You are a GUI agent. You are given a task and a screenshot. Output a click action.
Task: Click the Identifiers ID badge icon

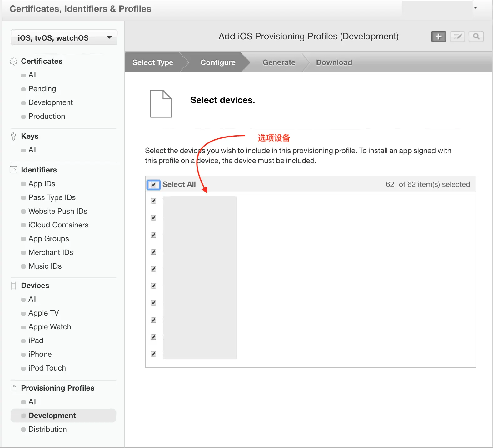pyautogui.click(x=13, y=170)
